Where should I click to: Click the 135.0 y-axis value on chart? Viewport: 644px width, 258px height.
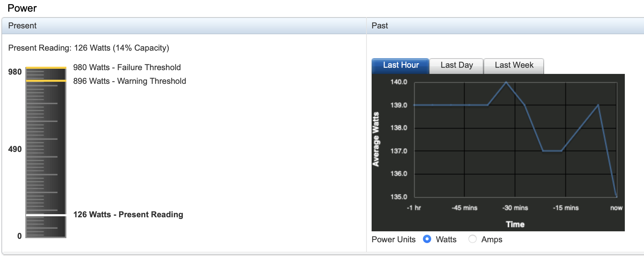pos(399,197)
